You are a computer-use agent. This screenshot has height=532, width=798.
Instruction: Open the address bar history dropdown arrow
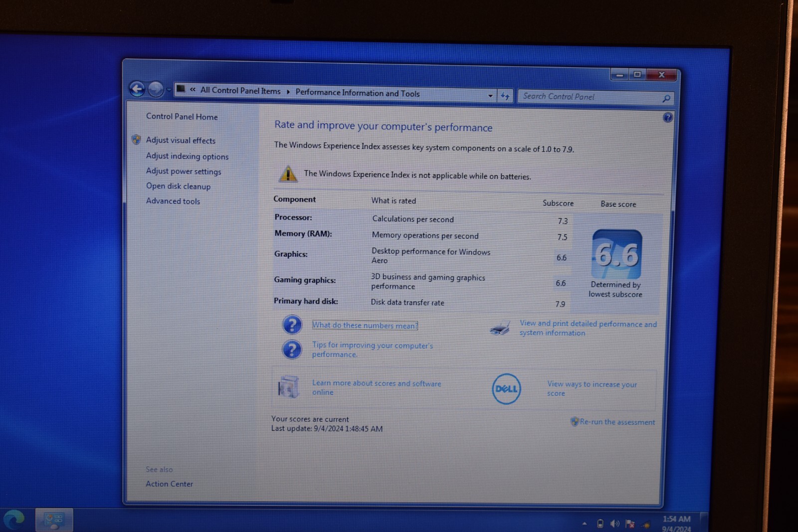[x=490, y=96]
